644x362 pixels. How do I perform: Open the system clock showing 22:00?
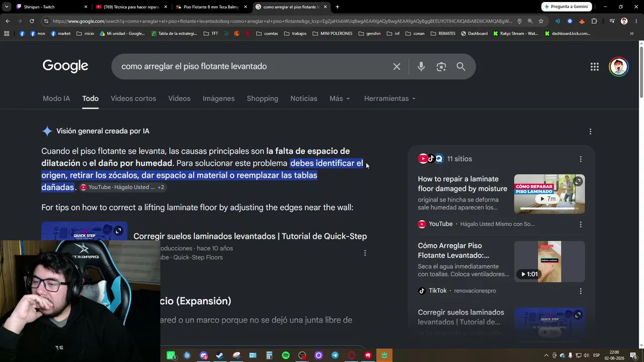point(614,355)
